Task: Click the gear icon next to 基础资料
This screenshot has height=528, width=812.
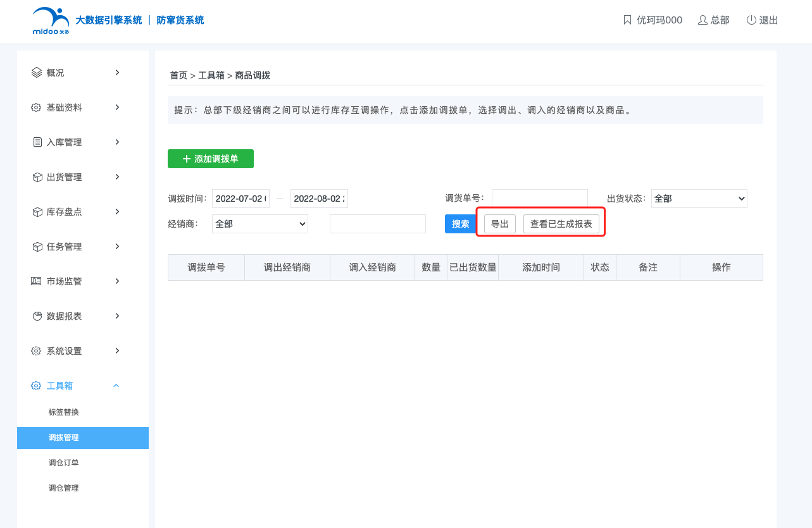Action: pyautogui.click(x=37, y=107)
